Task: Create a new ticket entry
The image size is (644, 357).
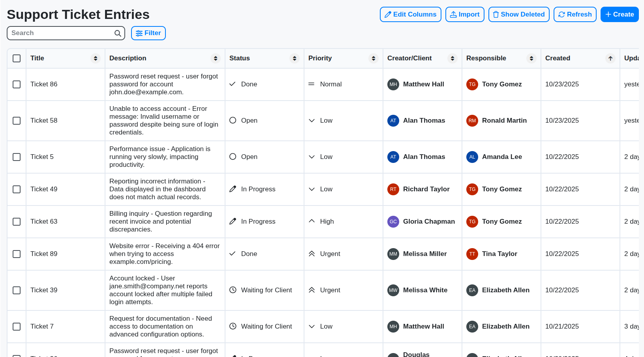Action: (619, 14)
